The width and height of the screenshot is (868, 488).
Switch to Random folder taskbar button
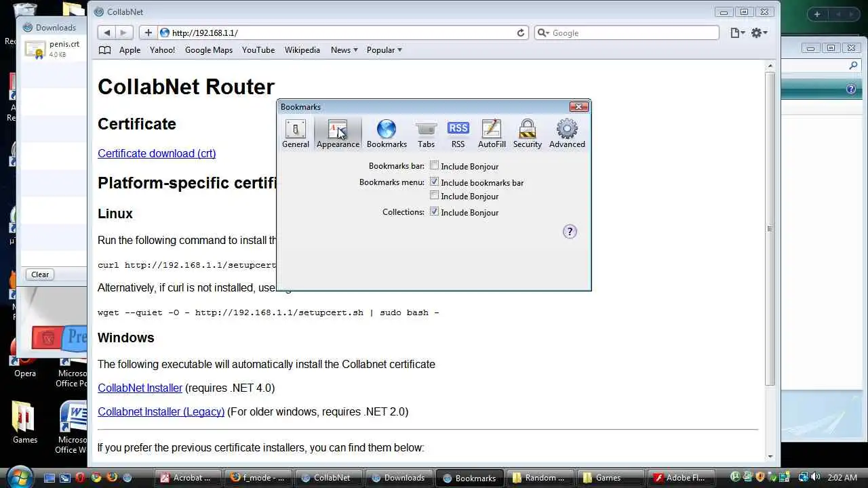(541, 478)
